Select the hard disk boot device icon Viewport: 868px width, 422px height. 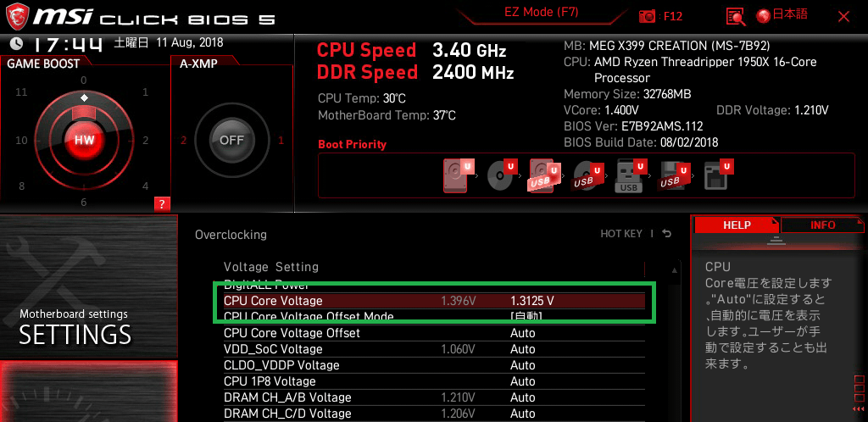click(458, 175)
